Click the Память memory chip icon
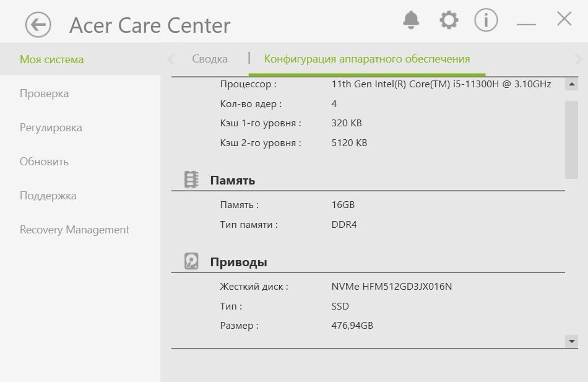588x382 pixels. (x=191, y=180)
